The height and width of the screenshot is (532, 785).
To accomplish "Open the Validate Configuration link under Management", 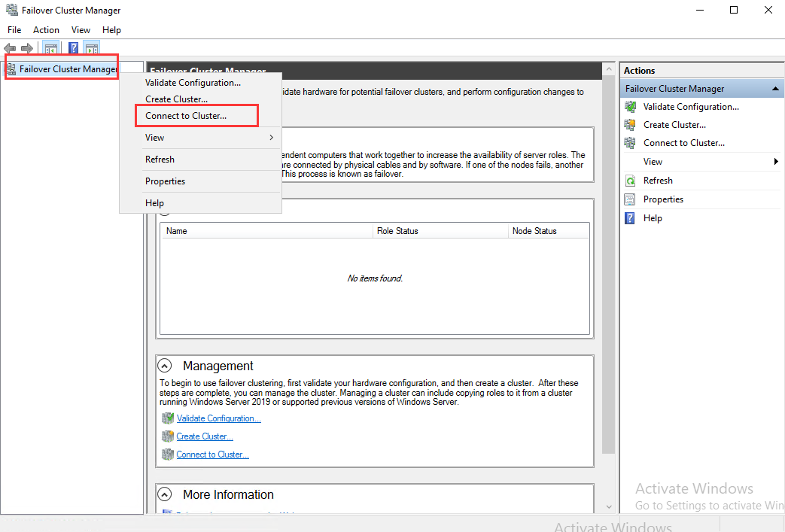I will (219, 418).
